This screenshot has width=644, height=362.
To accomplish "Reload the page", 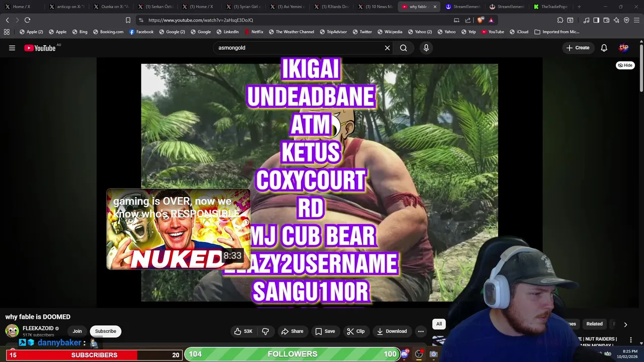I will (x=27, y=20).
